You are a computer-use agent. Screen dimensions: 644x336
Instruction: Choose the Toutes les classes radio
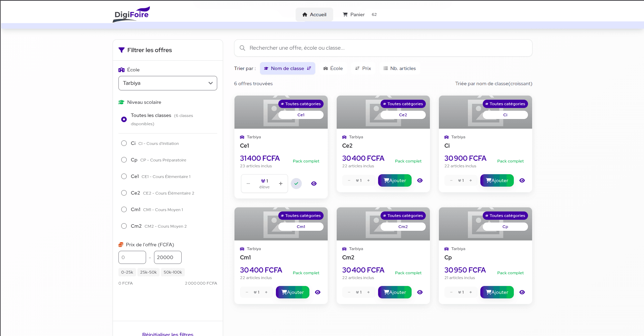pos(124,119)
